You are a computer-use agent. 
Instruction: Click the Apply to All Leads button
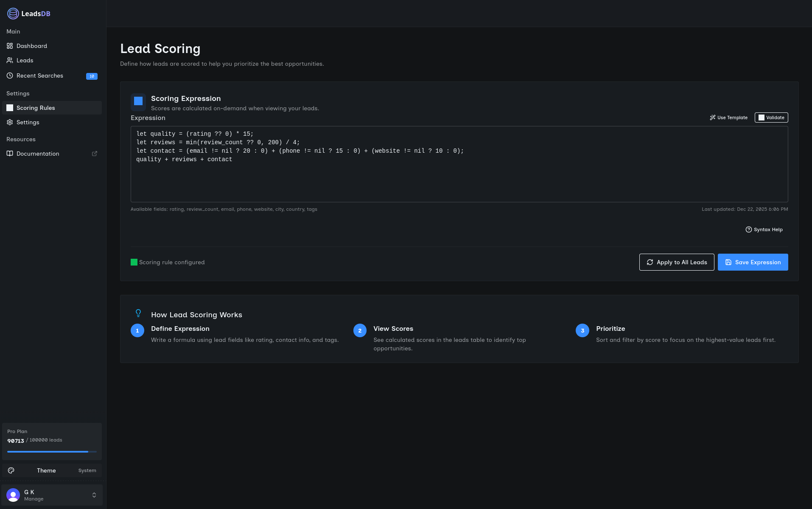(676, 262)
